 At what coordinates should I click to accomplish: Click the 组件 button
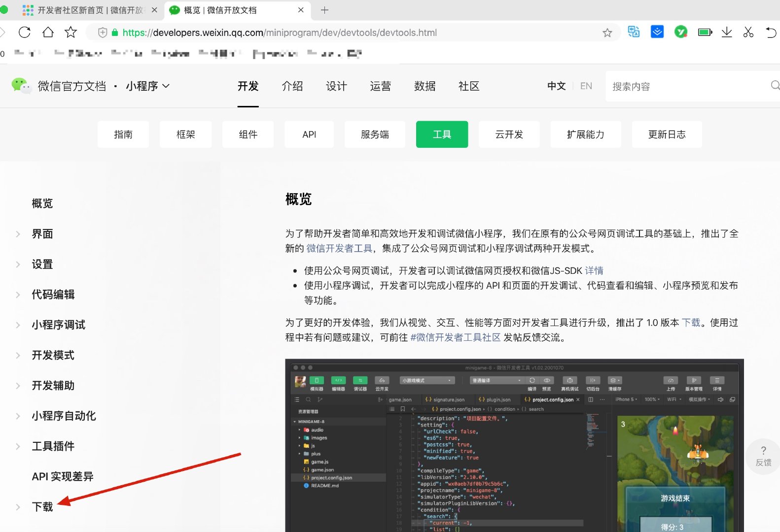pos(248,134)
